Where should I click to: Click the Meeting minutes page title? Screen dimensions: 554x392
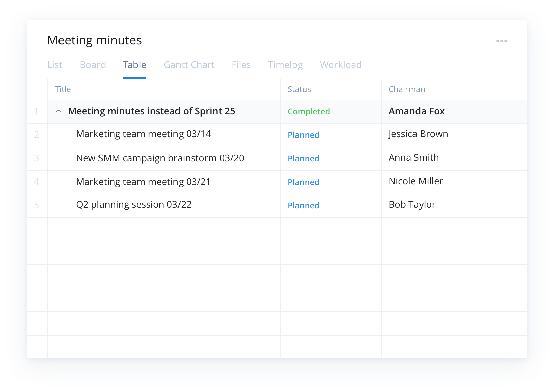pyautogui.click(x=94, y=40)
